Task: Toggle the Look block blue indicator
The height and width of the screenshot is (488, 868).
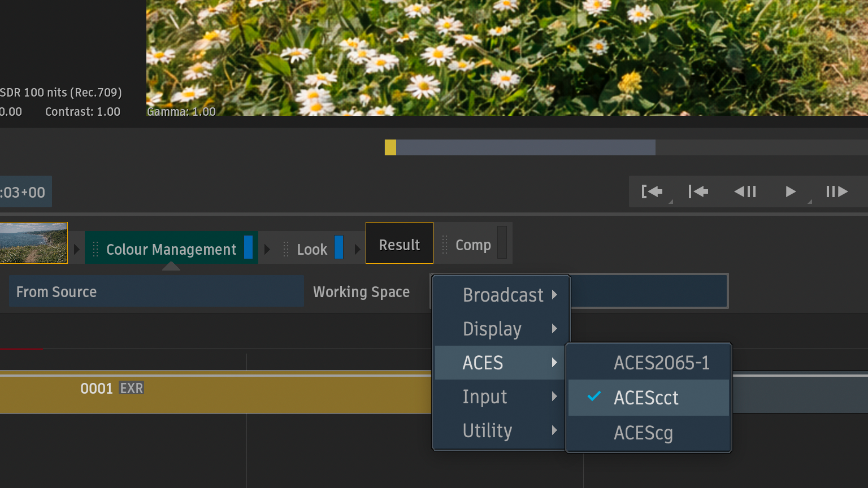Action: (338, 247)
